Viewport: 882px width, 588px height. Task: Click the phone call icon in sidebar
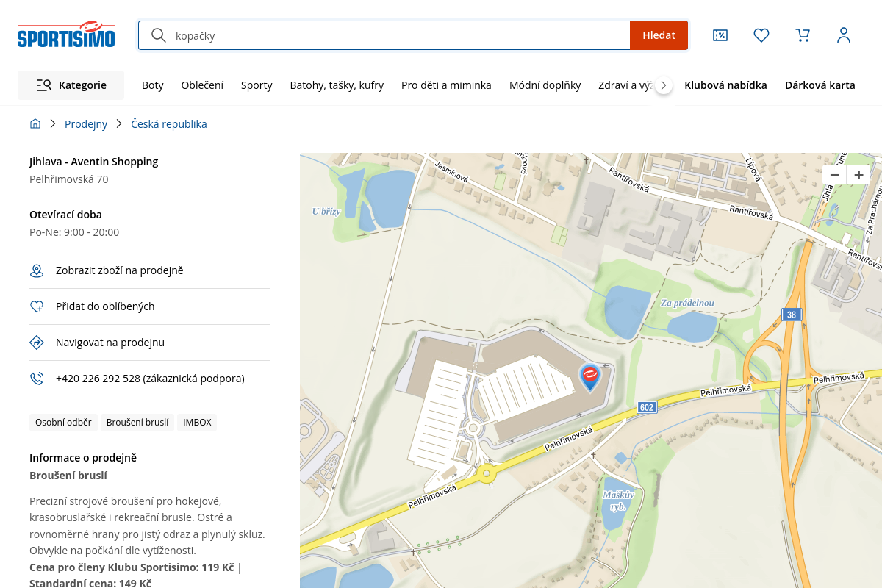point(37,379)
